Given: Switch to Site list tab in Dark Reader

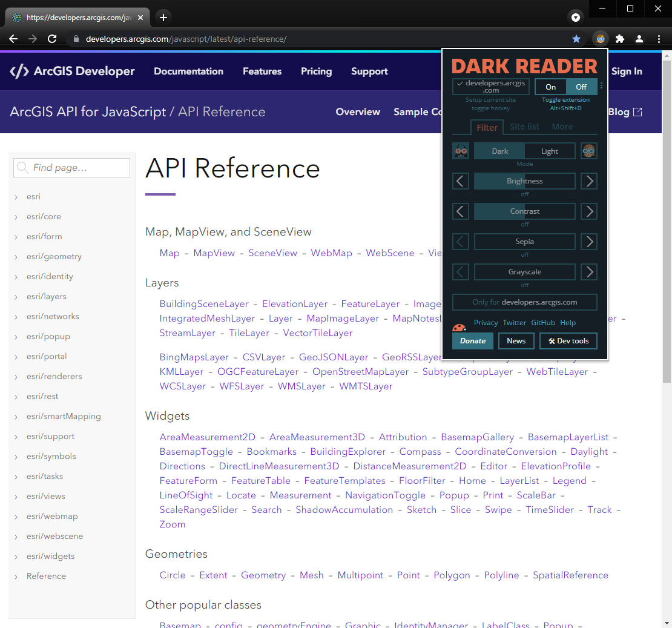Looking at the screenshot, I should pyautogui.click(x=524, y=127).
